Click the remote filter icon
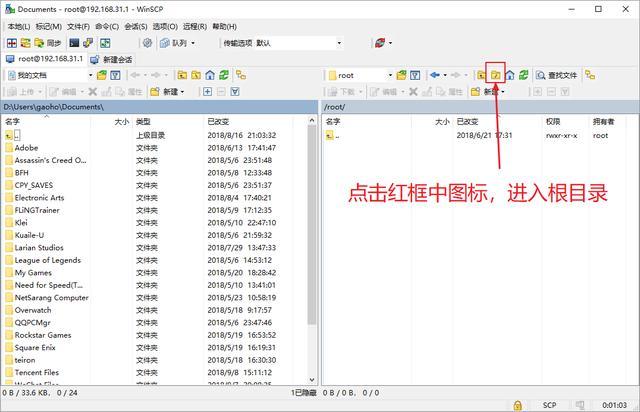Image resolution: width=640 pixels, height=412 pixels. tap(415, 75)
